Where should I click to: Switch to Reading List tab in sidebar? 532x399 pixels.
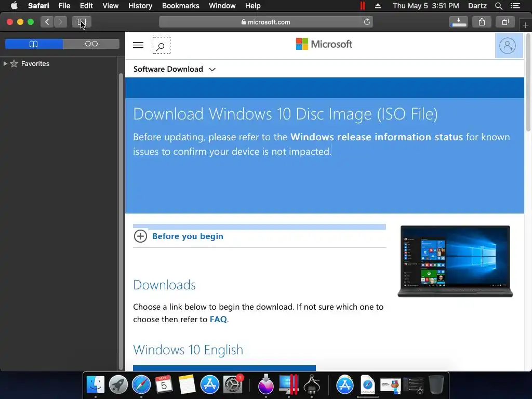pos(91,44)
